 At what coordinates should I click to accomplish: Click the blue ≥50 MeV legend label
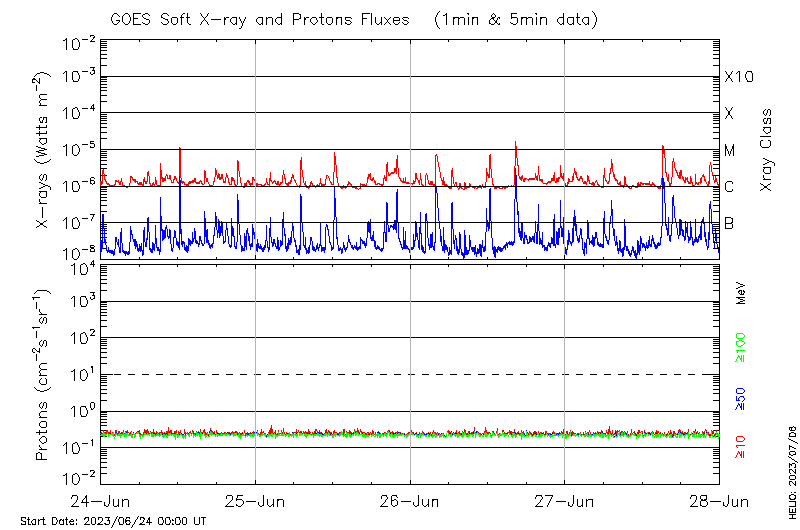point(741,398)
